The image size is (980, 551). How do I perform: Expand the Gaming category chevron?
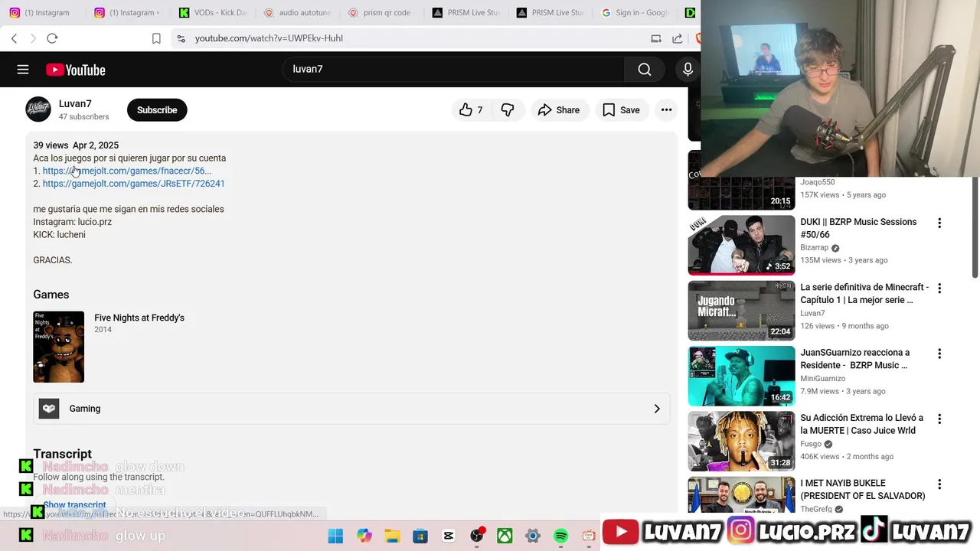click(657, 409)
